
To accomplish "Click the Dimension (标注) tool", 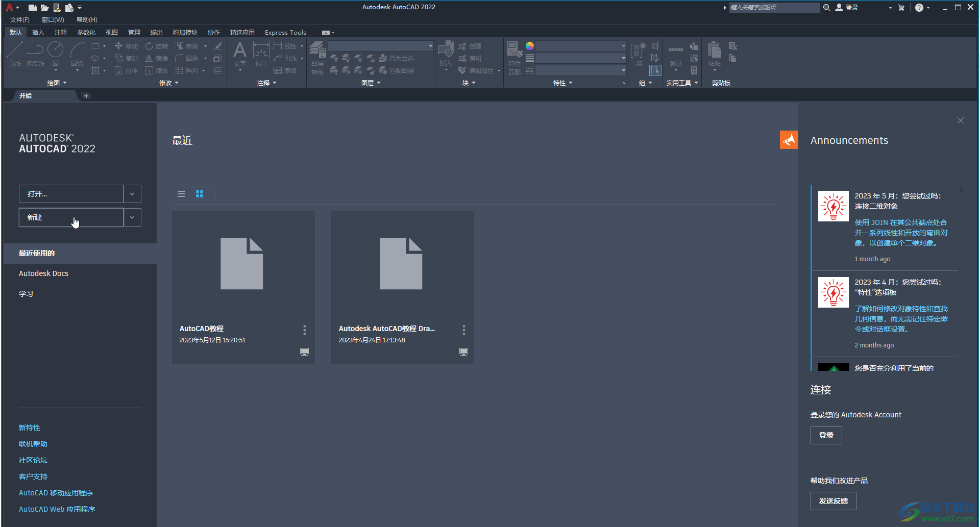I will (261, 54).
